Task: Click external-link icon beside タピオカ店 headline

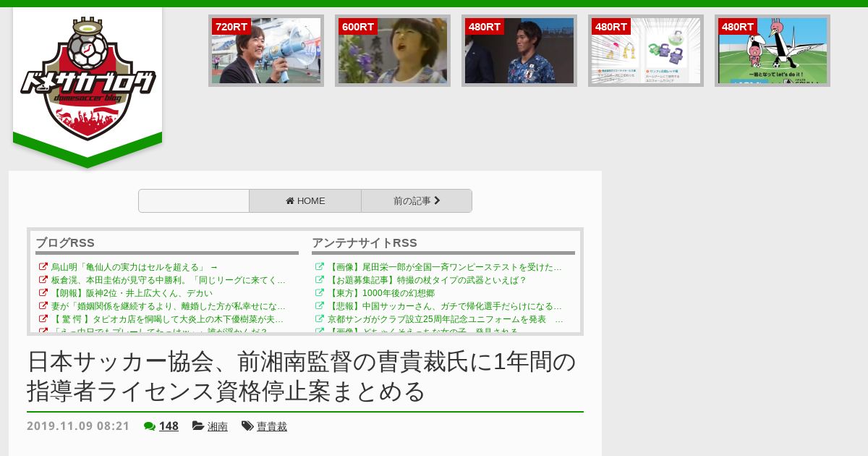Action: coord(43,319)
